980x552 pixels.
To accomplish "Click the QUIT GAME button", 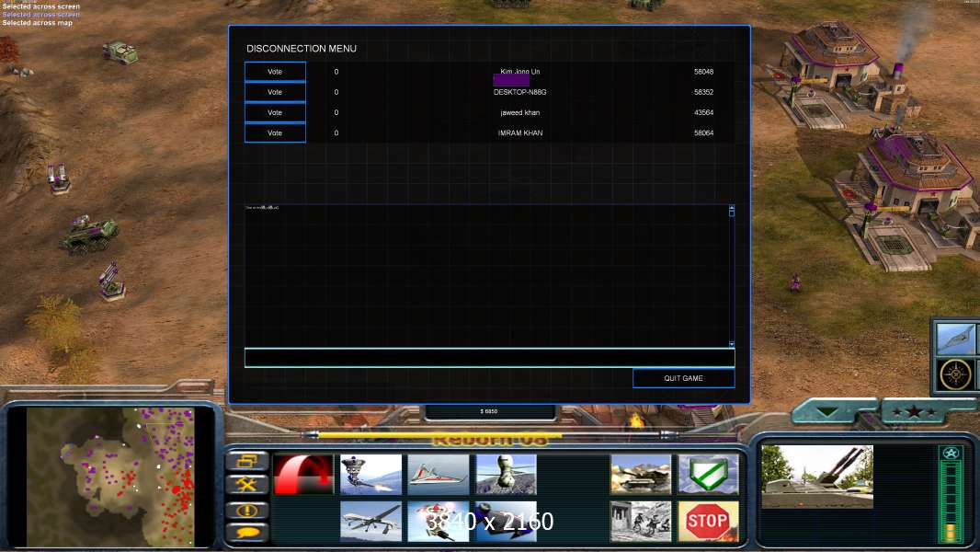I will (683, 378).
